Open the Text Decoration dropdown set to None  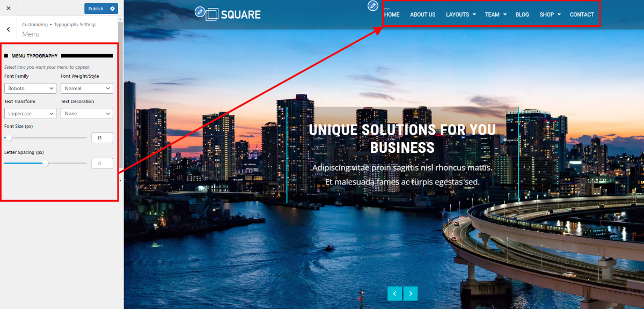[87, 114]
